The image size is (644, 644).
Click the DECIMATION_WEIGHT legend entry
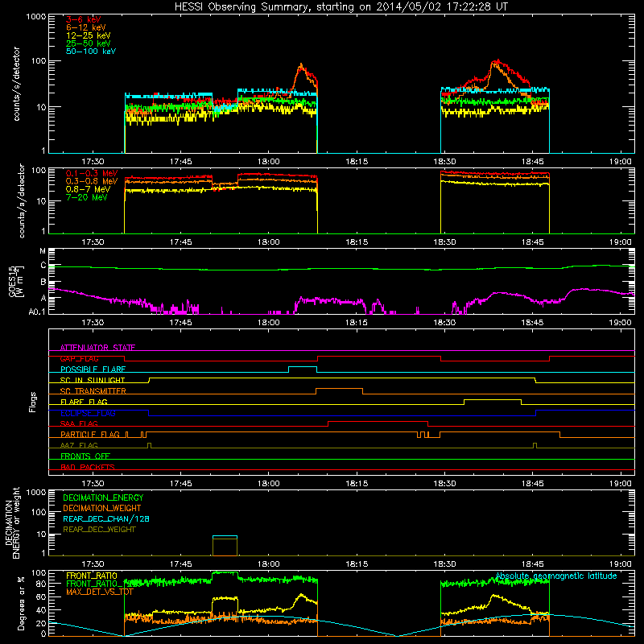(102, 508)
